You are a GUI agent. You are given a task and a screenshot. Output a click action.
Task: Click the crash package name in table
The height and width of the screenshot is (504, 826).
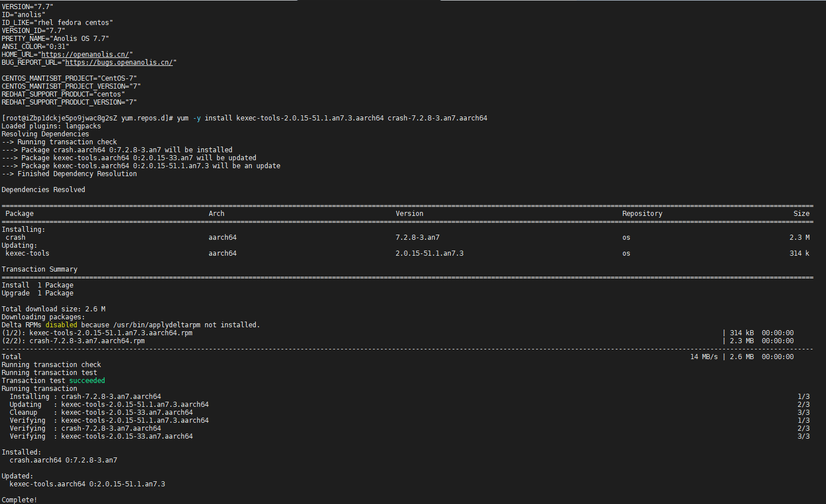click(15, 238)
